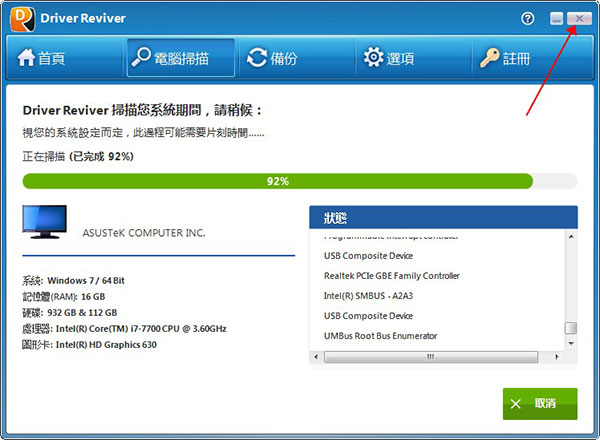The height and width of the screenshot is (440, 600).
Task: Click the horizontal scroll left arrow
Action: click(316, 357)
